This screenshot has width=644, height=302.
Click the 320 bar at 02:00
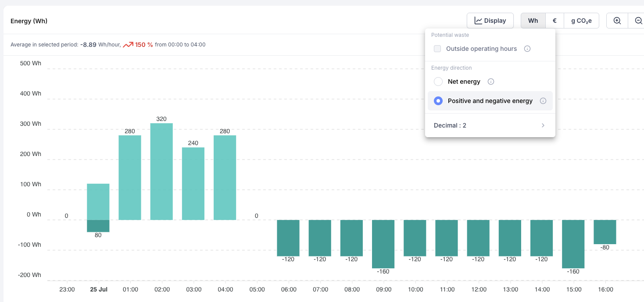pyautogui.click(x=161, y=171)
